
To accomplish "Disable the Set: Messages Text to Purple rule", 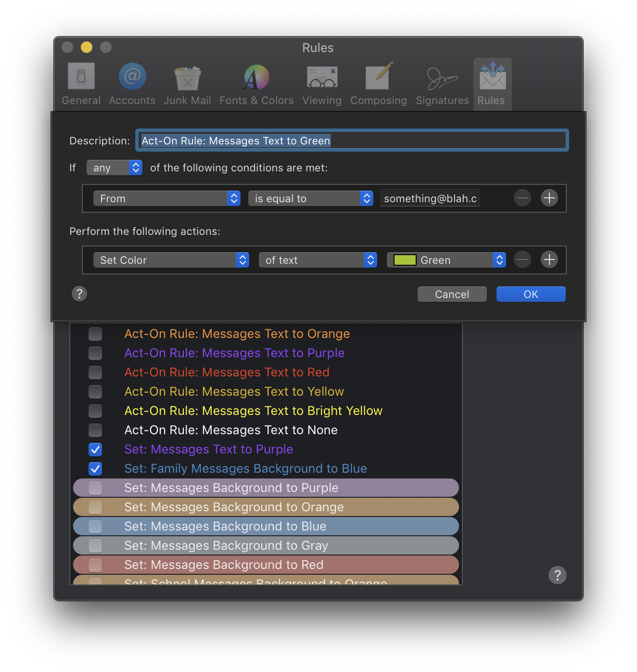I will [95, 449].
